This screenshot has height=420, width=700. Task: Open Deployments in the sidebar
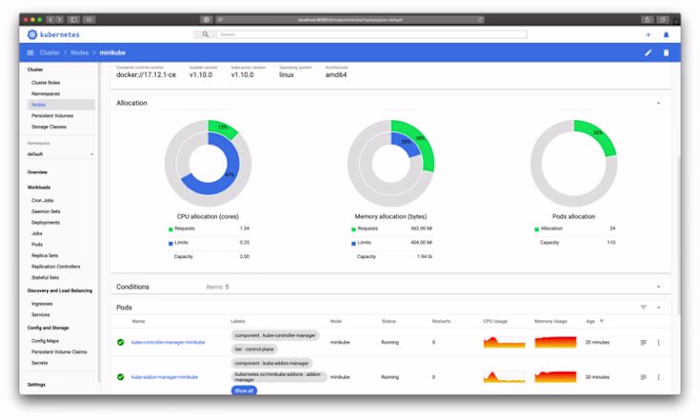click(46, 222)
